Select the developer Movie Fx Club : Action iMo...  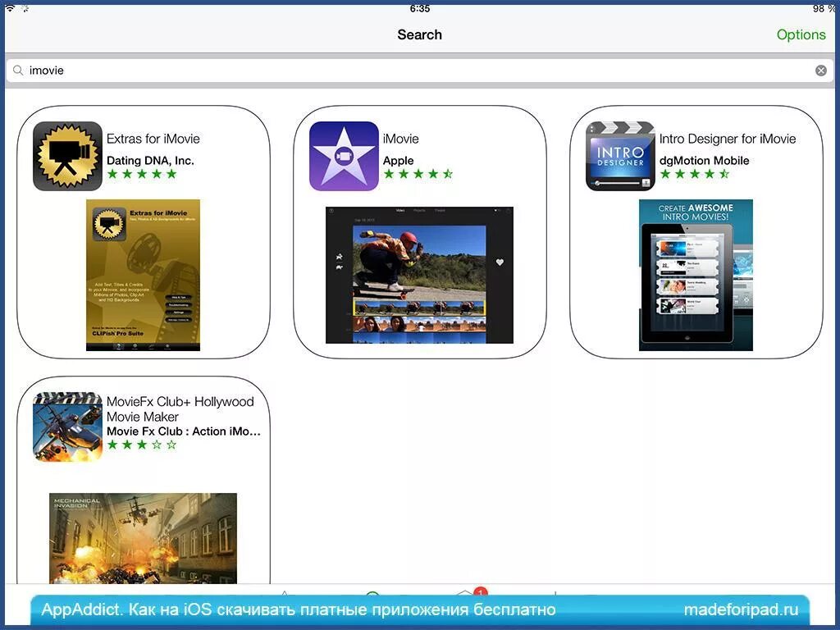pos(184,431)
